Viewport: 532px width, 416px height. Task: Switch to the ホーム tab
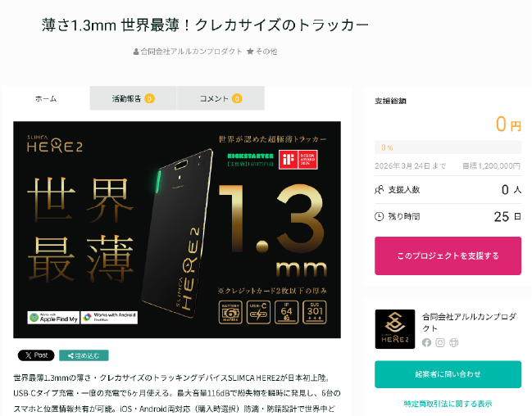(46, 98)
